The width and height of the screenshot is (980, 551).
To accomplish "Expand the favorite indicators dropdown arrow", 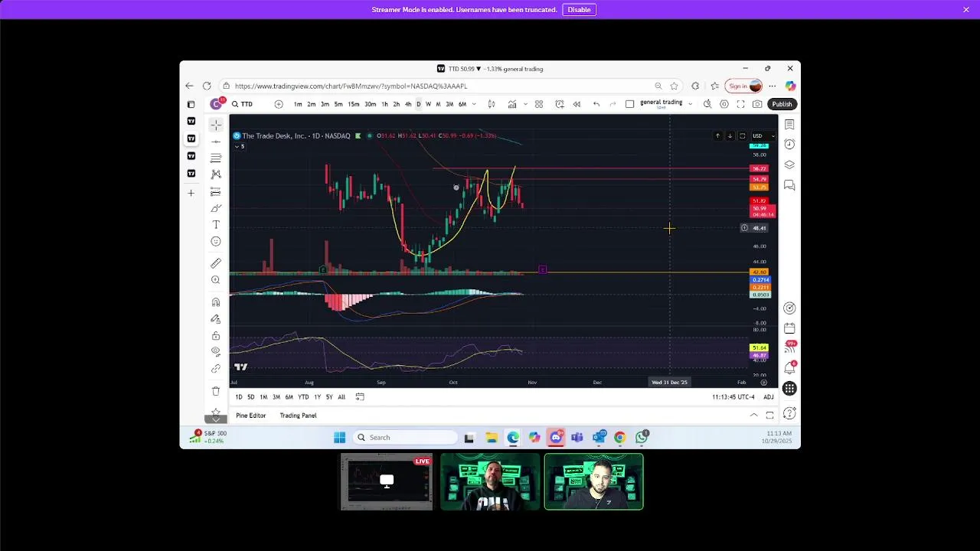I will 525,104.
